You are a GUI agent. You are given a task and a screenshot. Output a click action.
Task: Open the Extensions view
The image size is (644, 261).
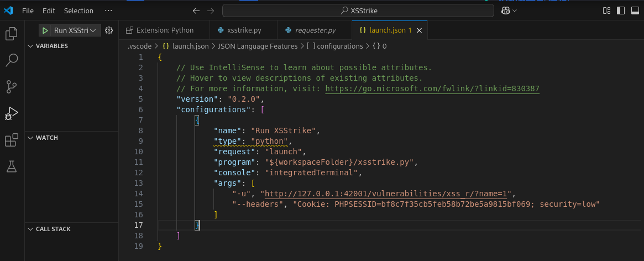click(x=12, y=140)
